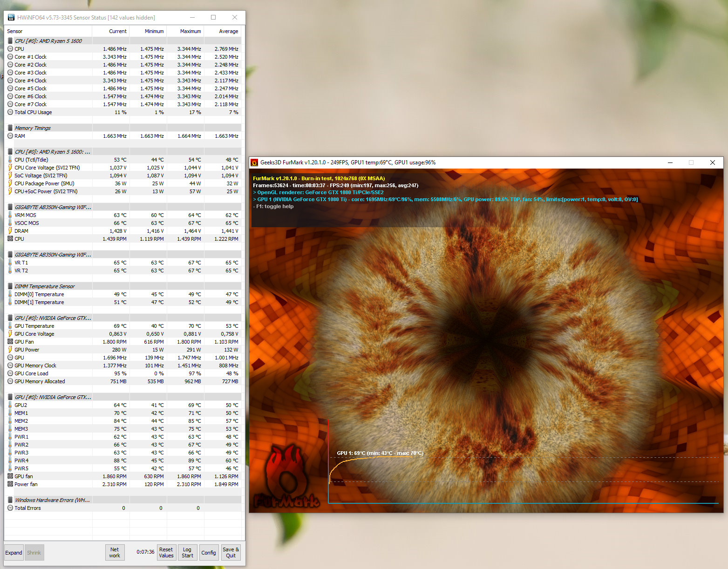Click chip icon of DIMM Temperature Sensor group
The height and width of the screenshot is (569, 728).
point(10,286)
